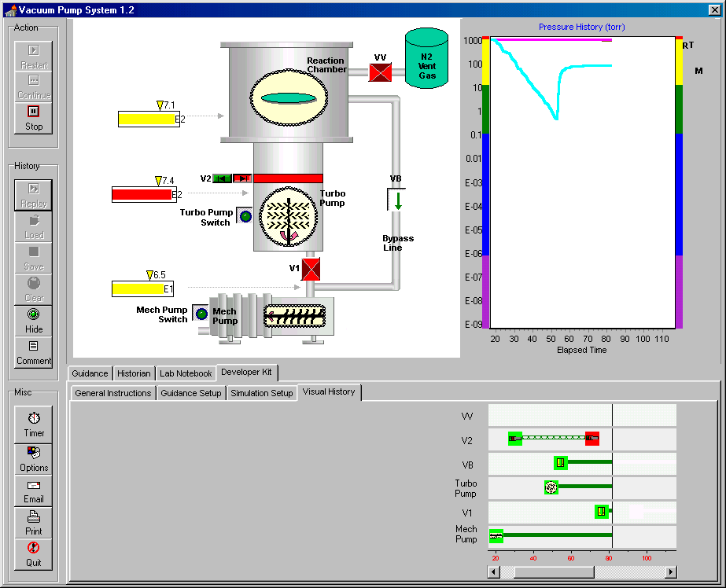Click the Clear history button
The image size is (726, 588).
(x=33, y=289)
